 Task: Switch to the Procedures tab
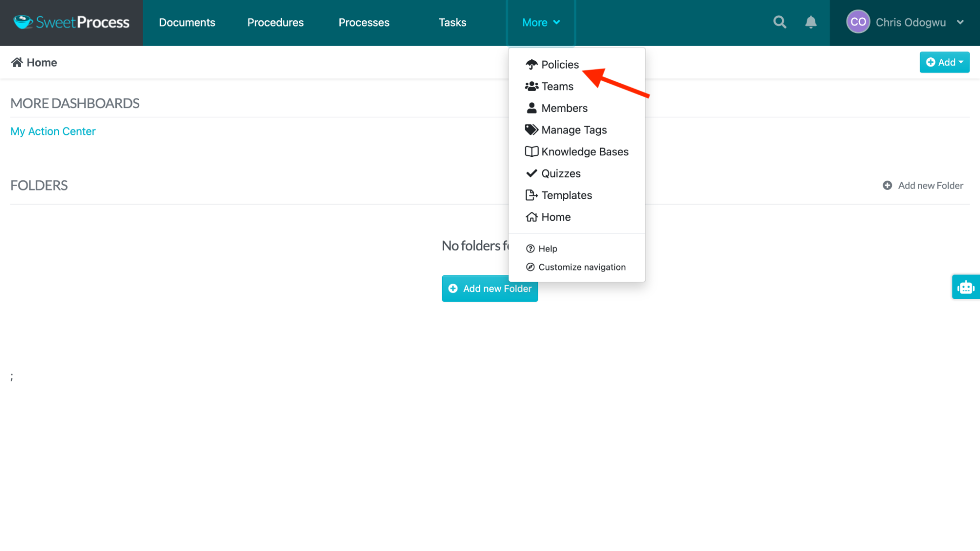pyautogui.click(x=275, y=22)
